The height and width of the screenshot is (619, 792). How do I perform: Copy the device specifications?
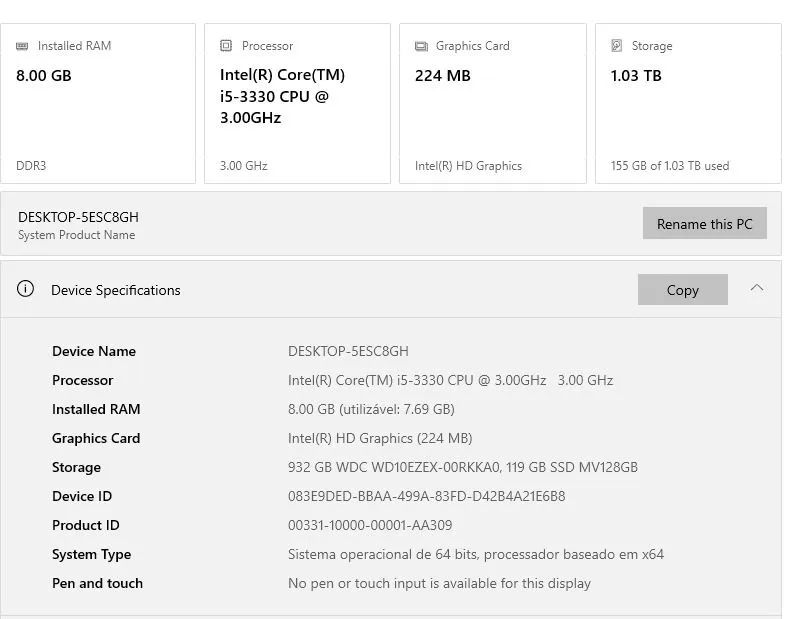coord(682,290)
